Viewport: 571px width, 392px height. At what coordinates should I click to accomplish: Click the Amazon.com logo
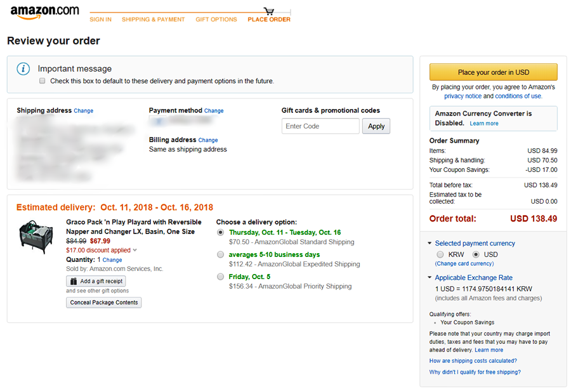[x=44, y=12]
